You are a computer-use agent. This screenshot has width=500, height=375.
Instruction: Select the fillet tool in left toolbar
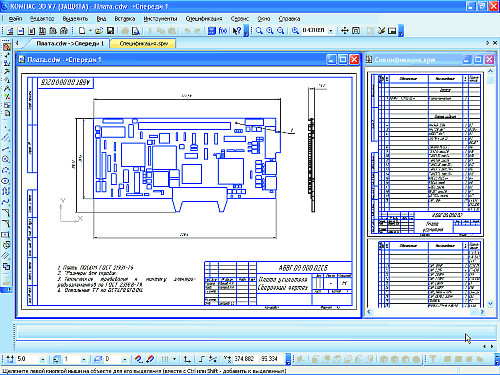(x=6, y=224)
